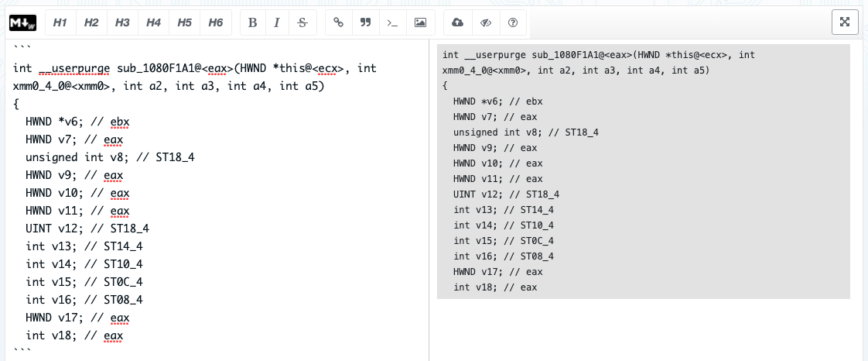Viewport: 868px width, 361px height.
Task: Click the Markdown logo icon
Action: (22, 22)
